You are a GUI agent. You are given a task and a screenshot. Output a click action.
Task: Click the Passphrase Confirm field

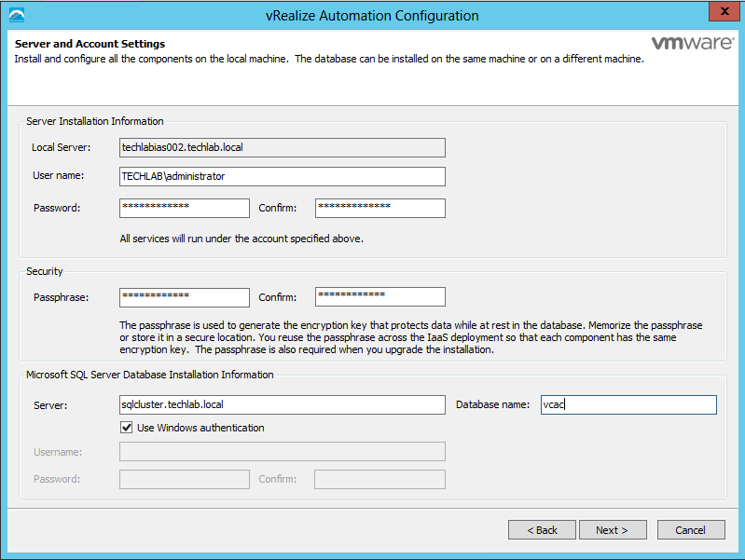tap(380, 297)
